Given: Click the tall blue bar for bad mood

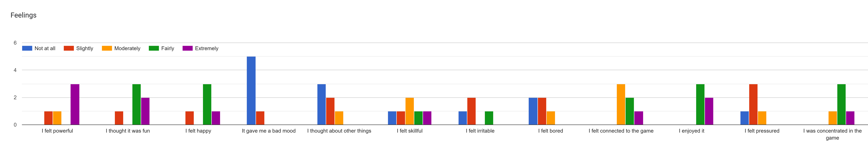Looking at the screenshot, I should [251, 91].
